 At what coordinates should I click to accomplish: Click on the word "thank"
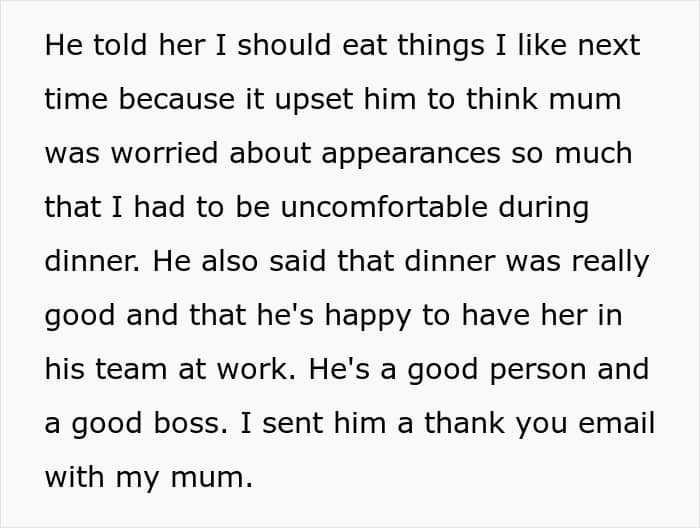point(464,423)
